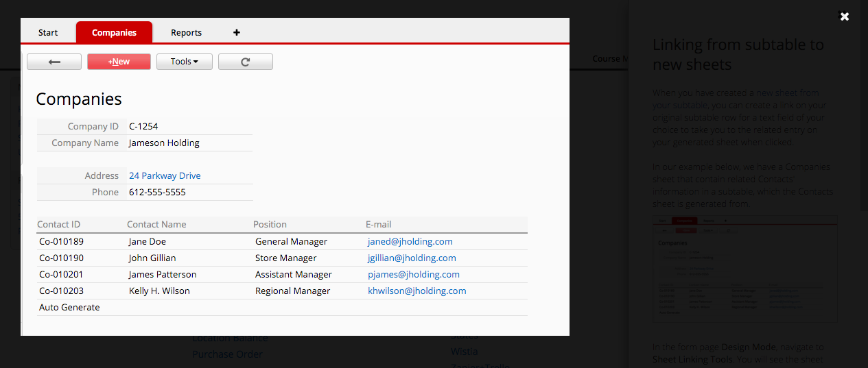The width and height of the screenshot is (868, 368).
Task: Click the Contact ID column header
Action: 58,224
